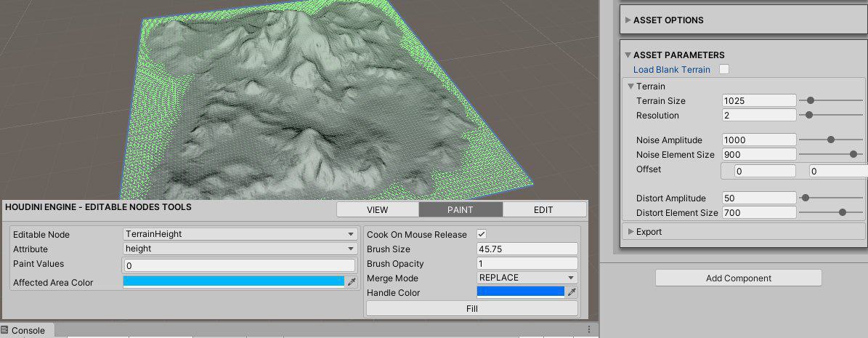Screen dimensions: 868x338
Task: Click the 'Brush Size' label
Action: tap(388, 249)
